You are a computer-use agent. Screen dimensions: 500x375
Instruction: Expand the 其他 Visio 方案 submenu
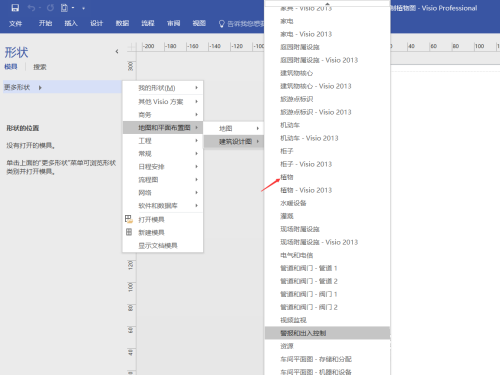[163, 101]
